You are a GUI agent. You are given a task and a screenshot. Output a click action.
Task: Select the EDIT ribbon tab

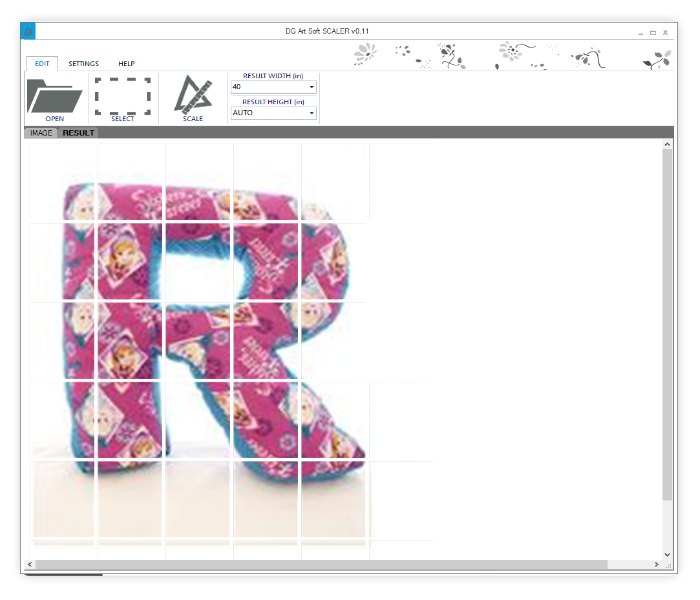[x=42, y=63]
